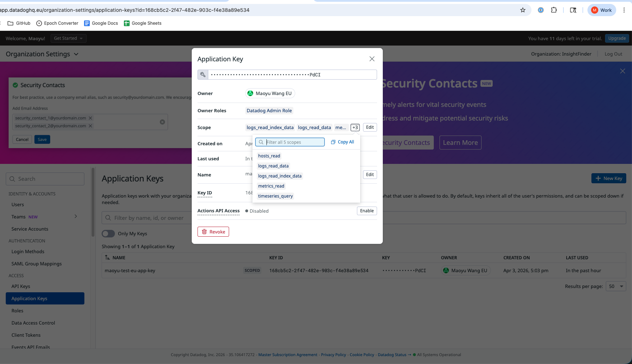Bookmark this page with the star icon
Image resolution: width=632 pixels, height=364 pixels.
523,10
